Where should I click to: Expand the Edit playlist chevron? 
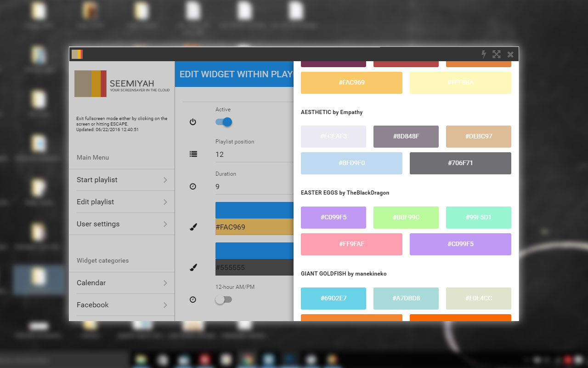coord(165,202)
